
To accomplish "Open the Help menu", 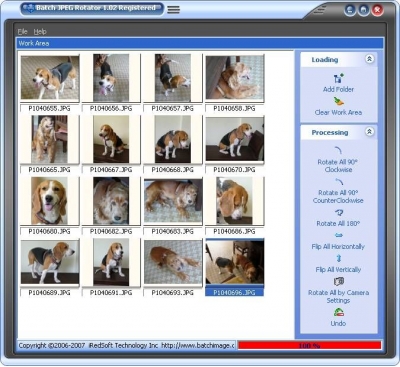I will [40, 32].
